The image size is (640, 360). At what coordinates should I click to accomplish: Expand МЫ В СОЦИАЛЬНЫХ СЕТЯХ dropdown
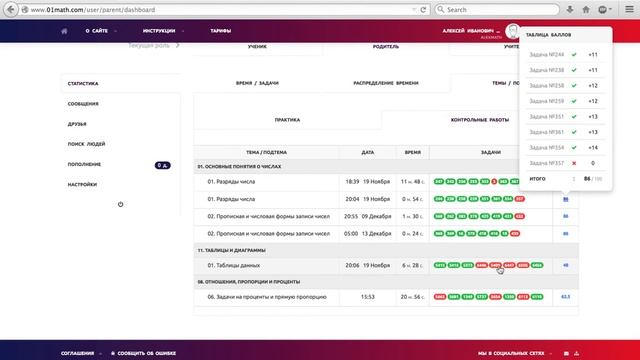(515, 353)
